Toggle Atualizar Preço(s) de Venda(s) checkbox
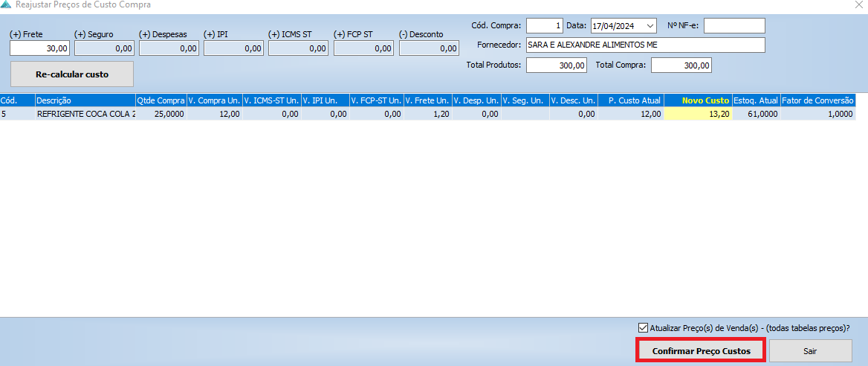This screenshot has height=366, width=868. (x=643, y=327)
